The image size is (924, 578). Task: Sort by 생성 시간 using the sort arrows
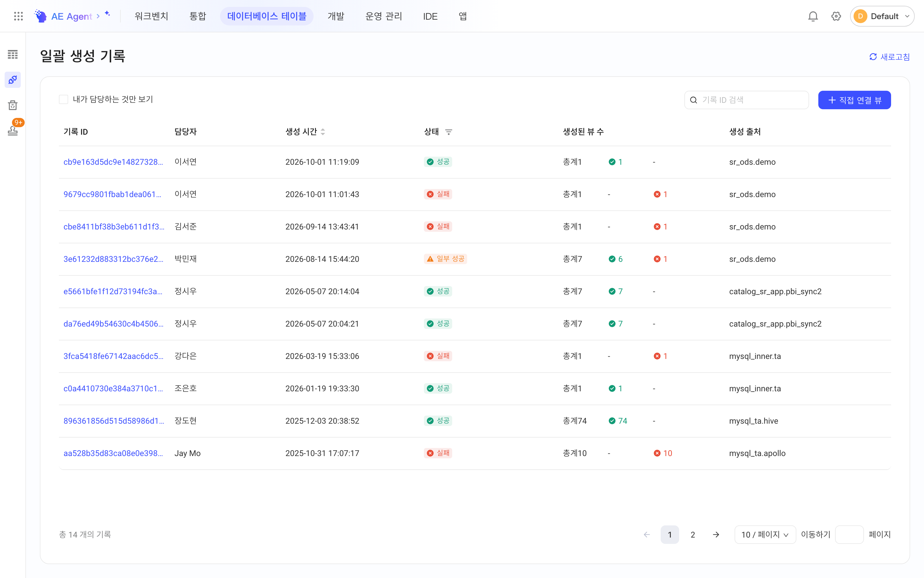tap(323, 131)
